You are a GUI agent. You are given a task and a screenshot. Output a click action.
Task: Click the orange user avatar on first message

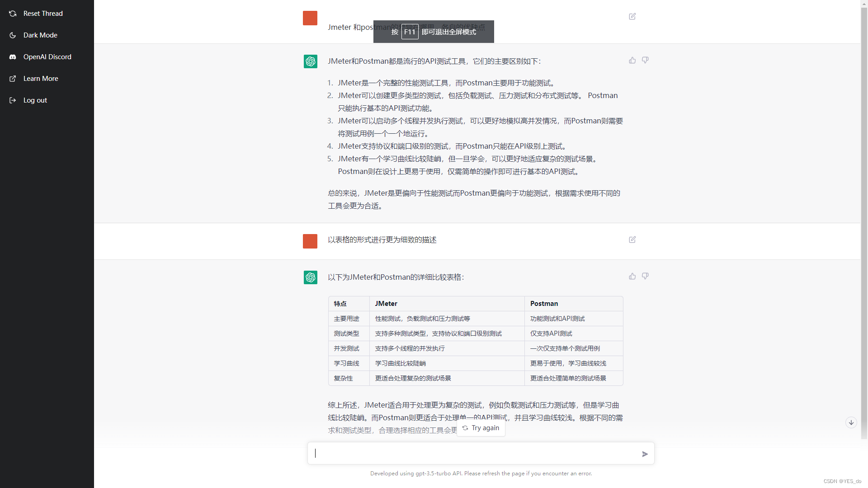[310, 18]
